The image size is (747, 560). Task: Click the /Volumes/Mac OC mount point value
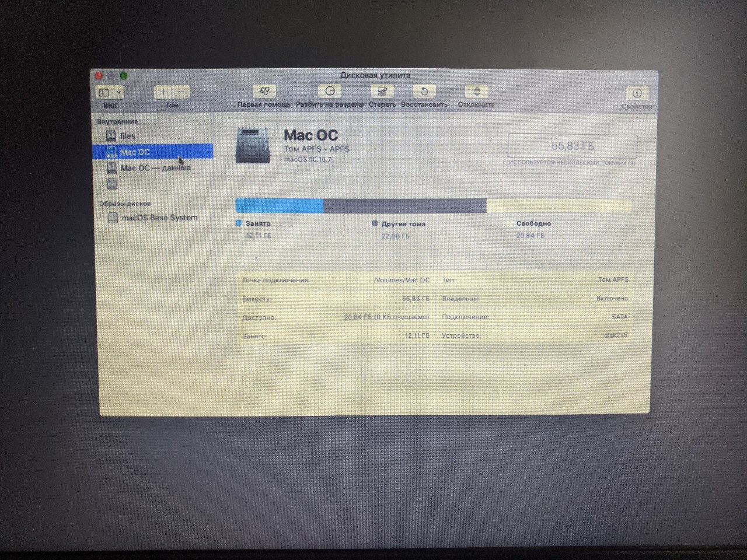(x=402, y=280)
